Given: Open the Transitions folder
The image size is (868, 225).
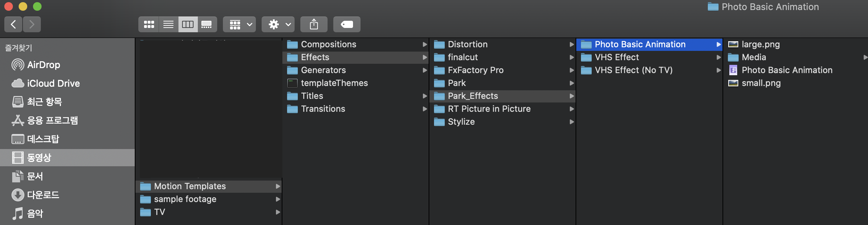Looking at the screenshot, I should coord(323,109).
